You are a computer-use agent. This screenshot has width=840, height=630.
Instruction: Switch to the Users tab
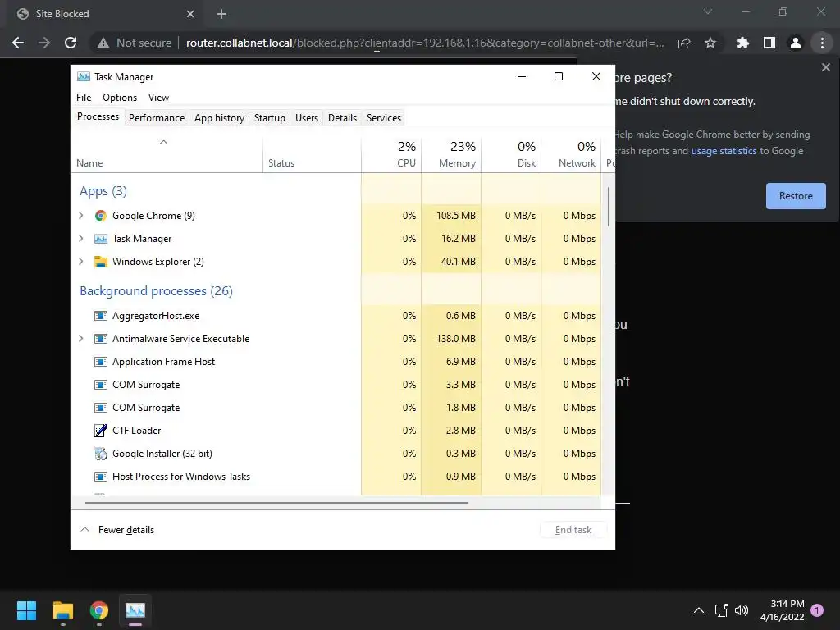(x=307, y=118)
